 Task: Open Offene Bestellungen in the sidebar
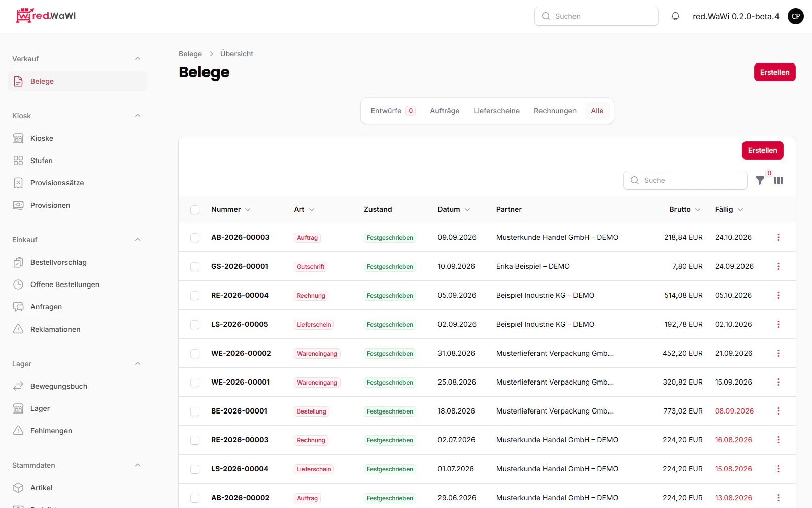pos(77,284)
